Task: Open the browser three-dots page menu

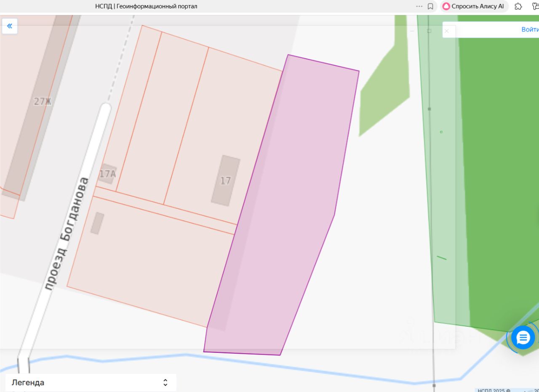Action: [419, 6]
